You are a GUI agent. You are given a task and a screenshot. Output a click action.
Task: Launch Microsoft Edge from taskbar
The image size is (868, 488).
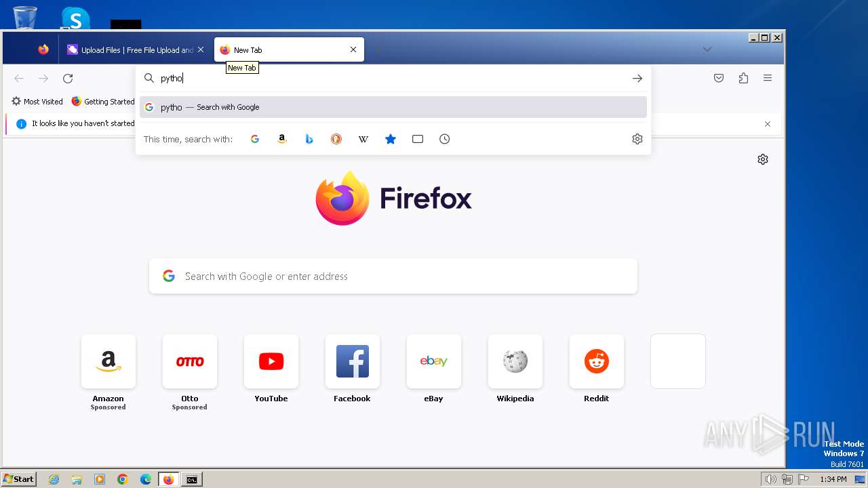click(146, 479)
